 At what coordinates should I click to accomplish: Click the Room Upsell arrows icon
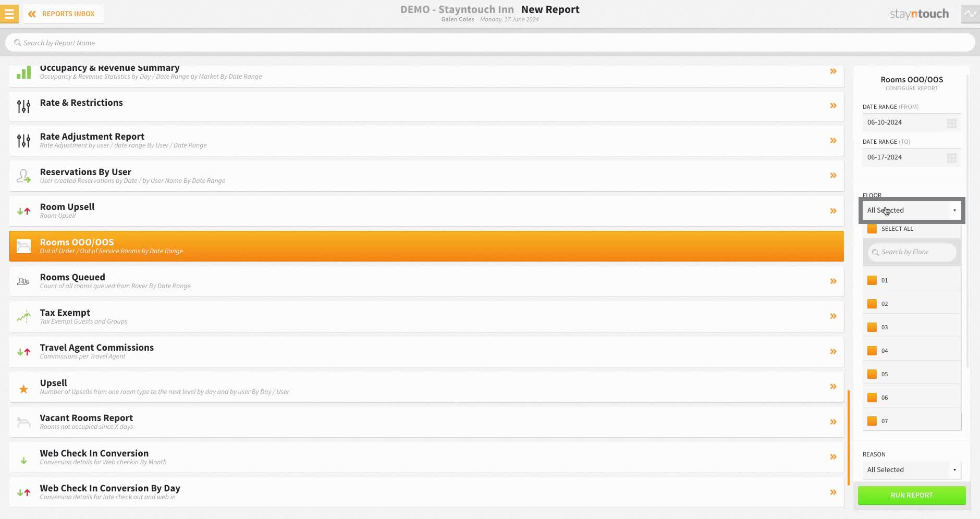click(23, 211)
